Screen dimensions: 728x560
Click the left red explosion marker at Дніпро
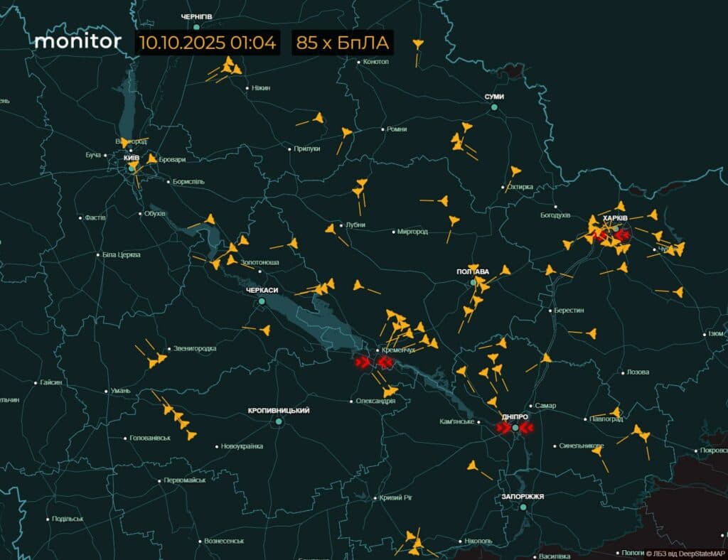point(503,428)
